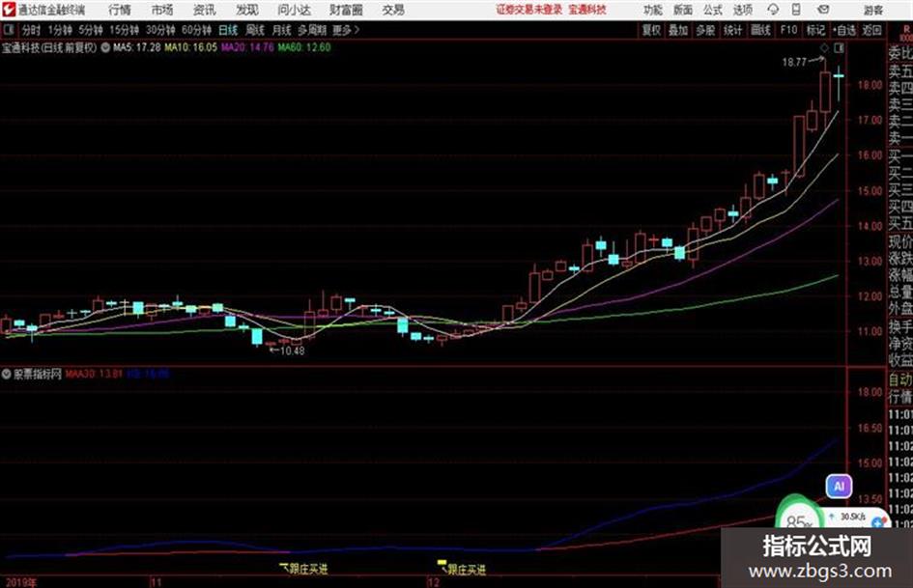Click the 18.77 high price annotation
The height and width of the screenshot is (588, 913).
[x=794, y=62]
